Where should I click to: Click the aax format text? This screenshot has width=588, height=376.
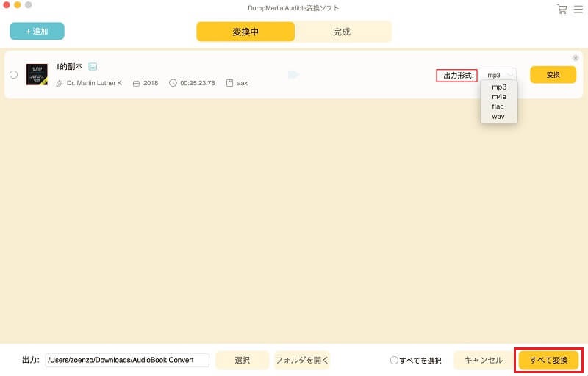pyautogui.click(x=243, y=83)
